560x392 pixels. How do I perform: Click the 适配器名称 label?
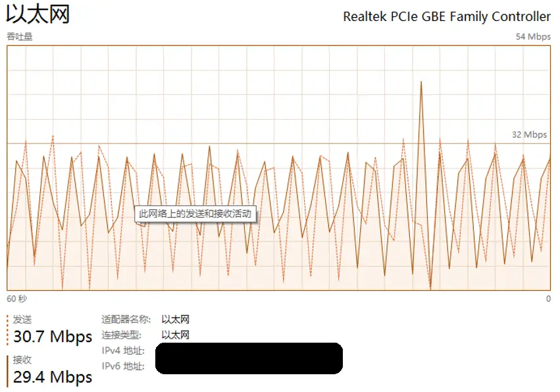[x=126, y=319]
